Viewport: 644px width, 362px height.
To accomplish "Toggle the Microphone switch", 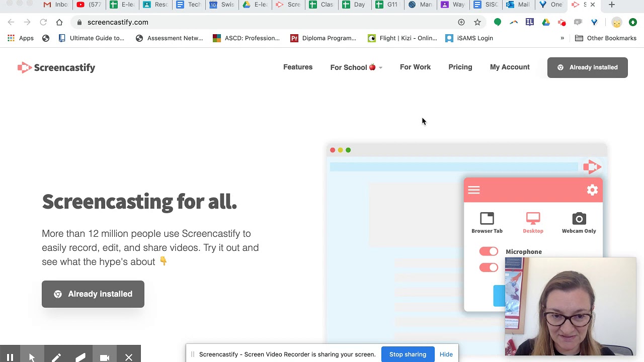I will click(x=489, y=251).
